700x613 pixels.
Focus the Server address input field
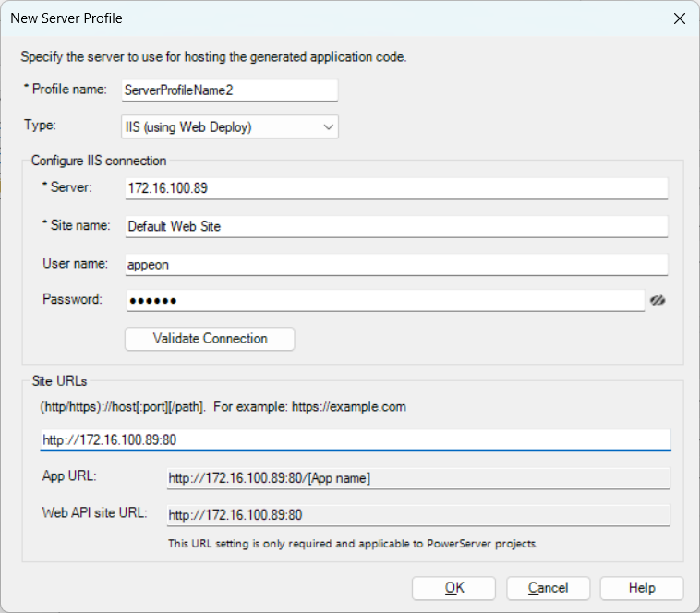tap(395, 188)
